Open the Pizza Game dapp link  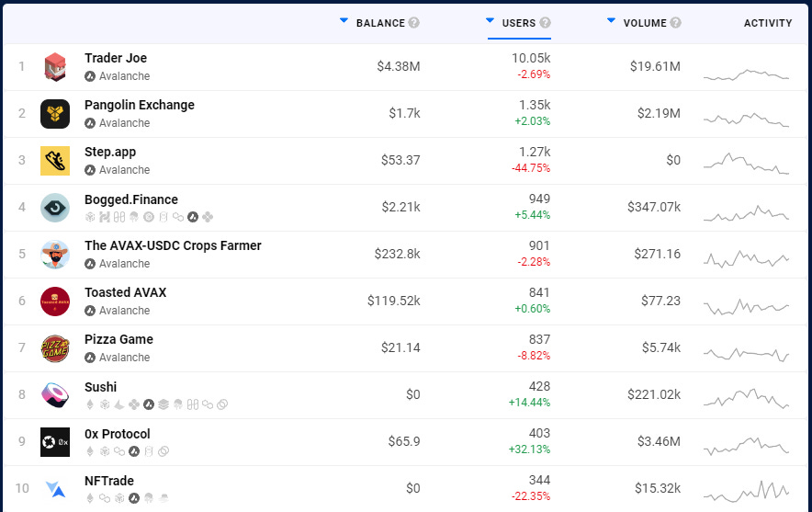[x=119, y=339]
